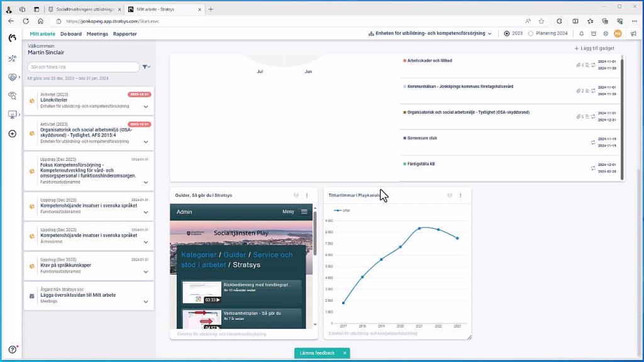This screenshot has width=644, height=362.
Task: Open the orange user avatar menu
Action: point(618,34)
